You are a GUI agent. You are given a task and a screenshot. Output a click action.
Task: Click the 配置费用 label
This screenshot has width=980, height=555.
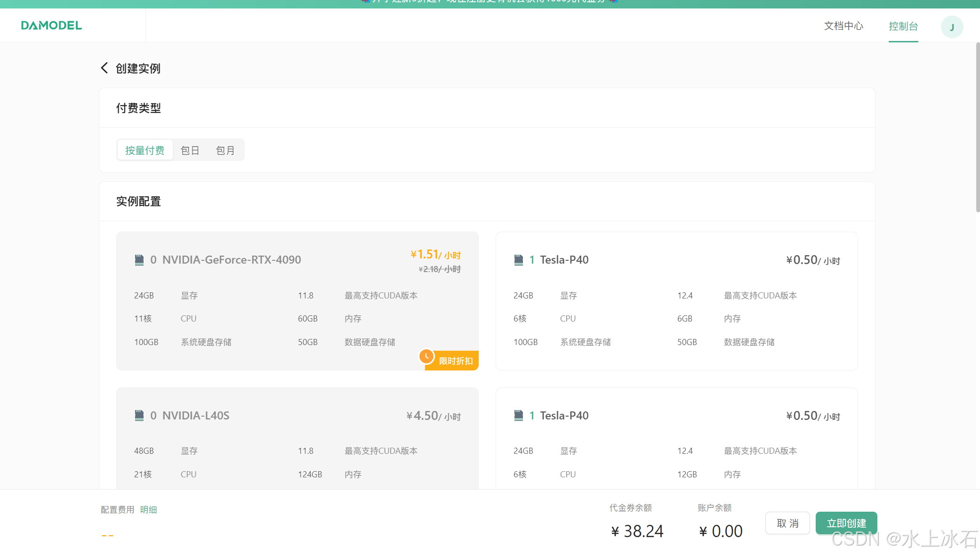click(118, 510)
